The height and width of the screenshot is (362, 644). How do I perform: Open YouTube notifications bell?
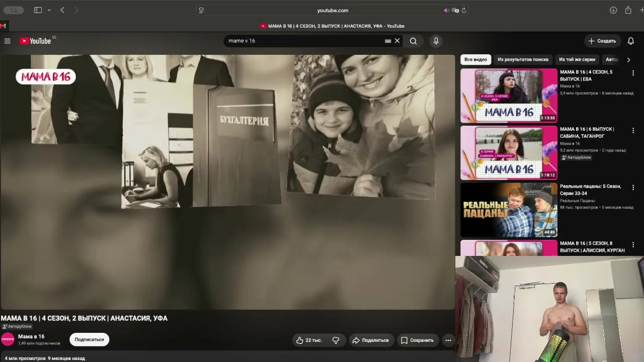(x=631, y=41)
